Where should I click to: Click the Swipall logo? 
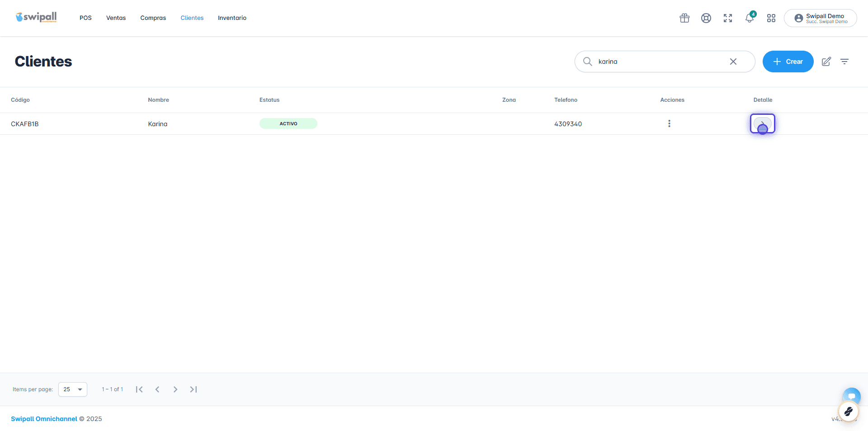[x=36, y=18]
